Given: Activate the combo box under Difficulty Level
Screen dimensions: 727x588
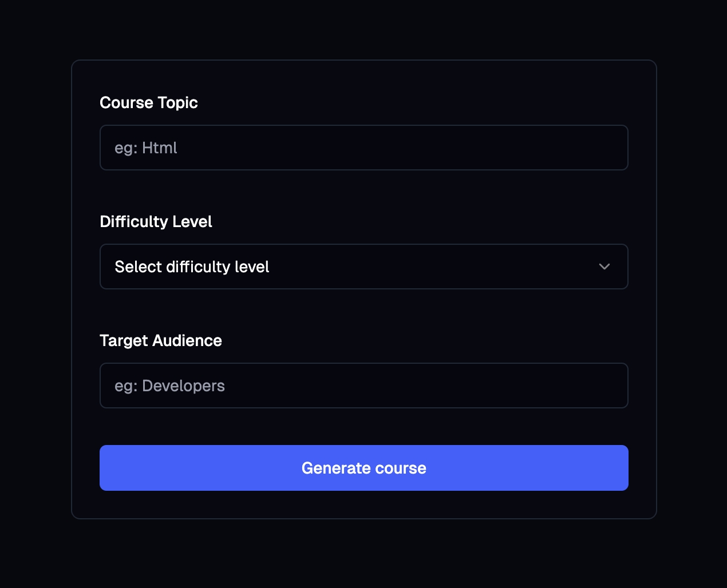Looking at the screenshot, I should coord(364,267).
